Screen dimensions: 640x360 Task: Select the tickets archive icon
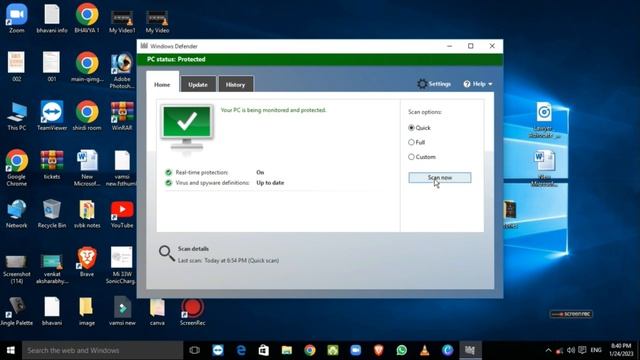tap(52, 165)
